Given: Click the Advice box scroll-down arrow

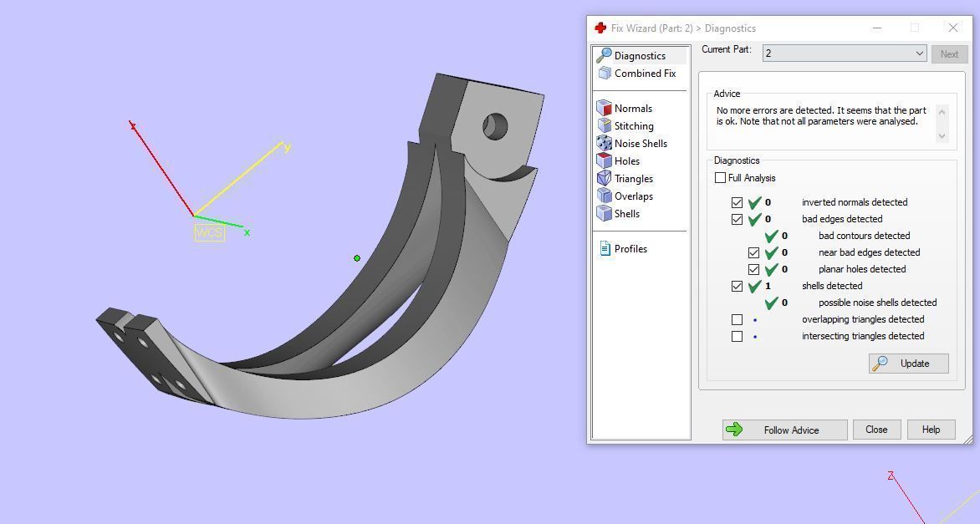Looking at the screenshot, I should [x=942, y=135].
